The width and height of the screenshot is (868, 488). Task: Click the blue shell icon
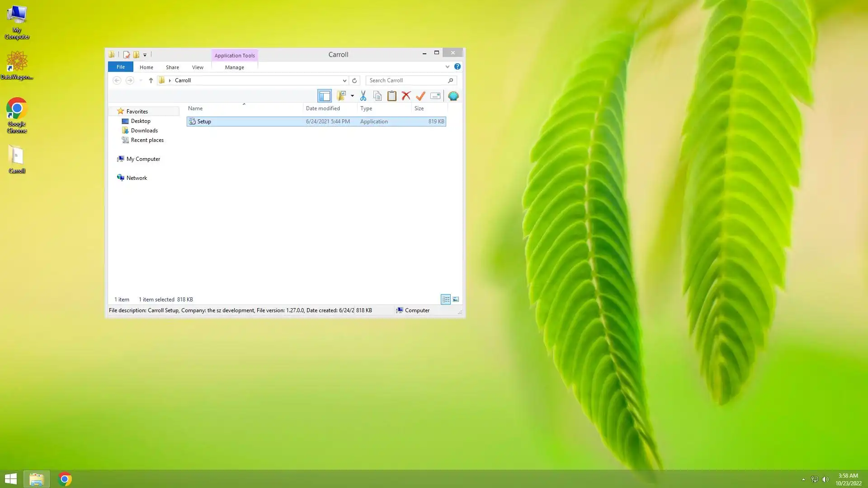point(453,96)
